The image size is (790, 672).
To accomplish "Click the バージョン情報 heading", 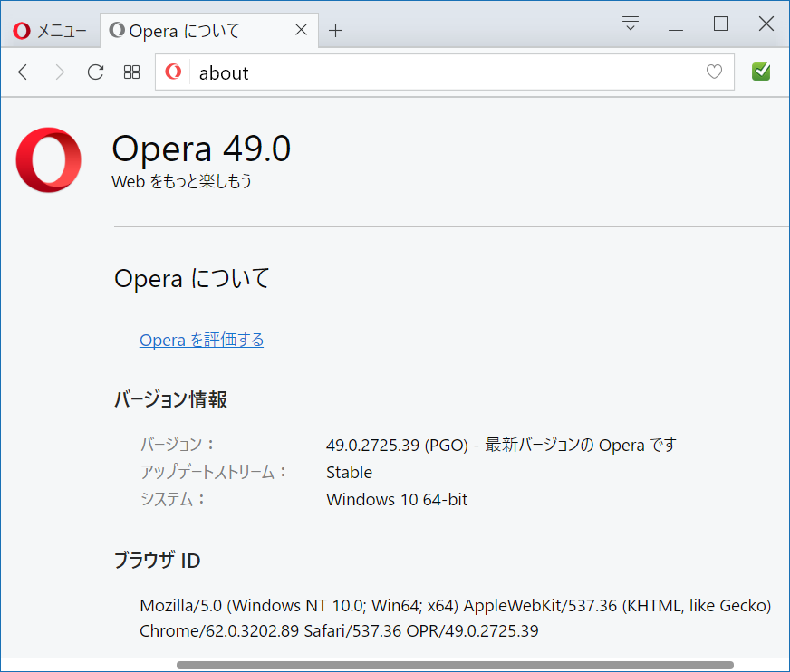I will [171, 399].
